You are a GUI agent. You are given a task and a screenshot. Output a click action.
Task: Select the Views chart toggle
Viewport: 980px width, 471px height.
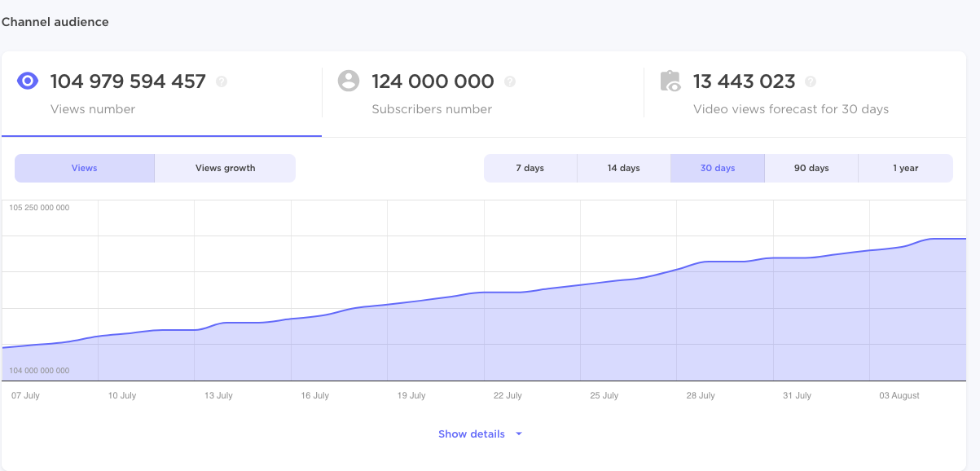point(84,168)
